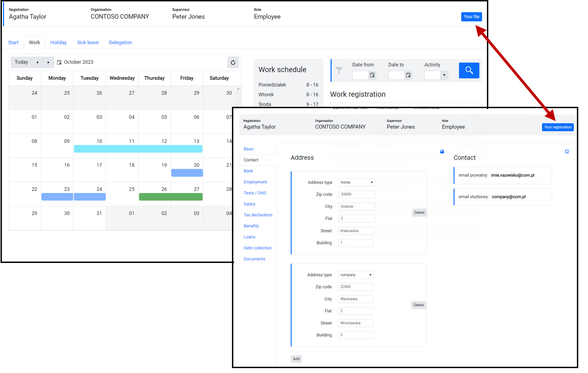Open the Loans section link
588x373 pixels.
tap(249, 237)
